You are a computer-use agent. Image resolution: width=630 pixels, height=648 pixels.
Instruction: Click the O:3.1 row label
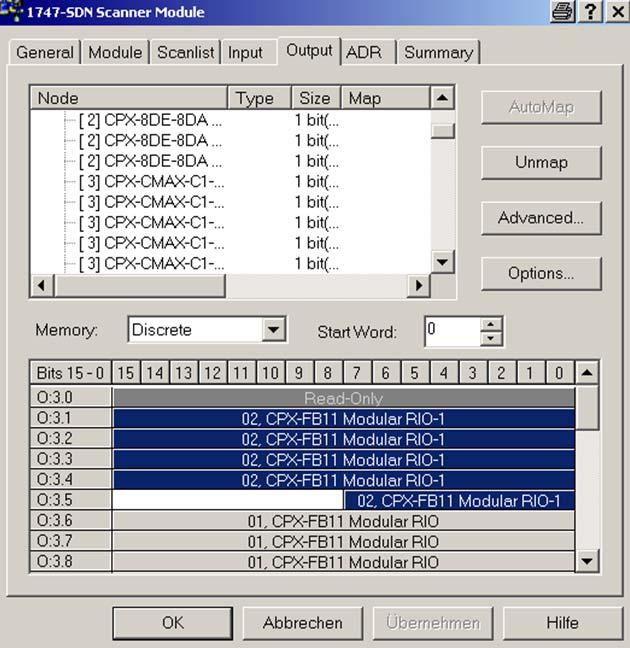click(71, 418)
